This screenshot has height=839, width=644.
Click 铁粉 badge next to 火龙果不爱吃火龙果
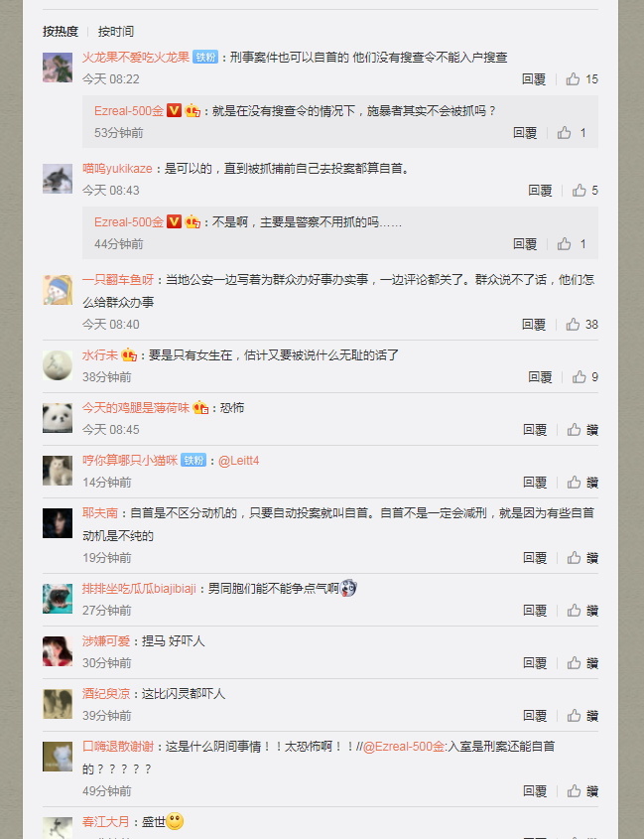click(205, 58)
